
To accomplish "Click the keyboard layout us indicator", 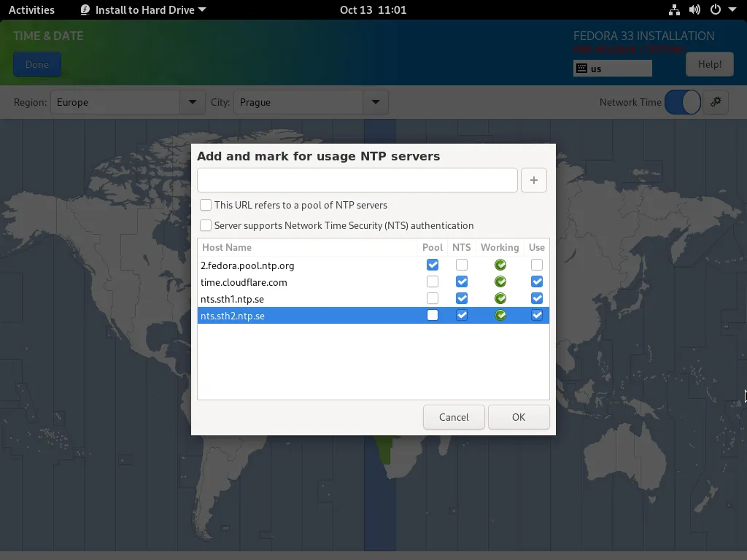I will pyautogui.click(x=612, y=69).
